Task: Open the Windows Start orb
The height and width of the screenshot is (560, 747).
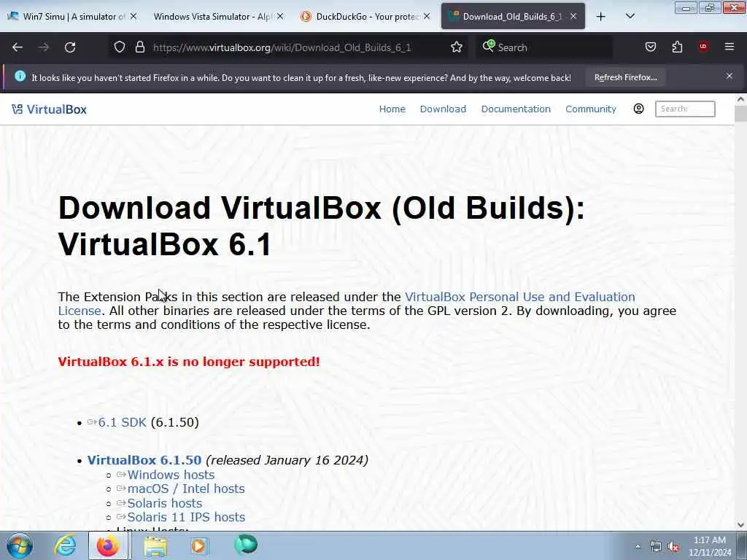Action: (20, 545)
